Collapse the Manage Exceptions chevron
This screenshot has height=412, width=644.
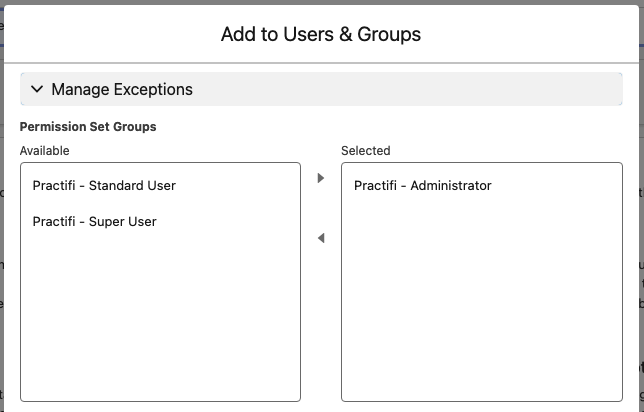pos(37,89)
